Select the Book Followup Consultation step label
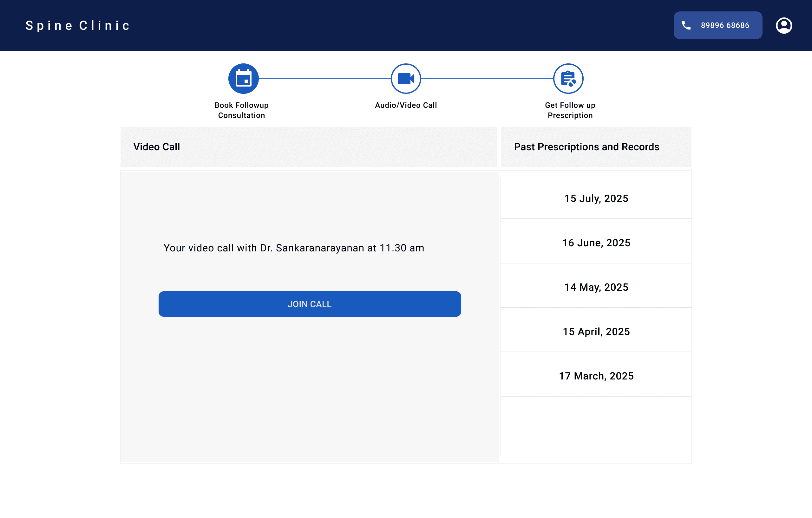This screenshot has width=812, height=518. pyautogui.click(x=241, y=110)
